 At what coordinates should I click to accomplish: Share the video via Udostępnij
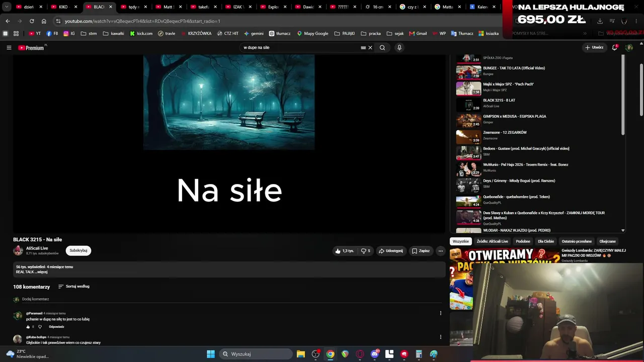point(391,251)
